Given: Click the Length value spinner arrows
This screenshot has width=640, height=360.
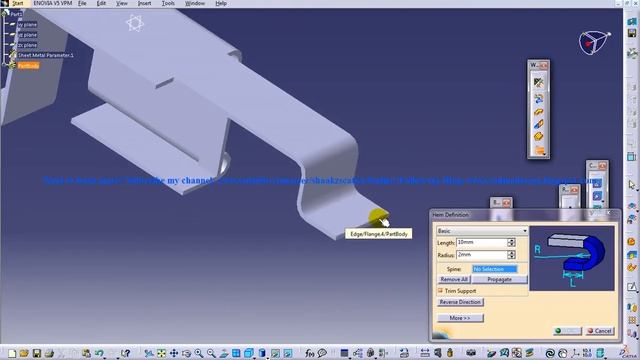Looking at the screenshot, I should click(x=511, y=242).
